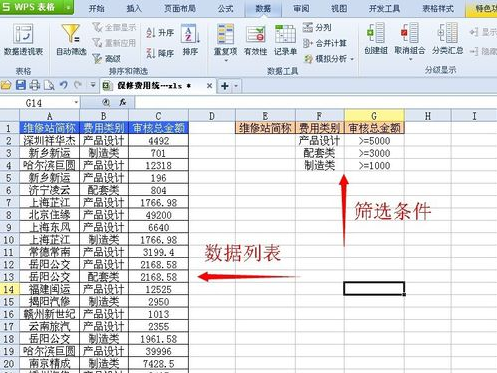The image size is (497, 373).
Task: Click cell with >=5000 criterion
Action: [374, 141]
